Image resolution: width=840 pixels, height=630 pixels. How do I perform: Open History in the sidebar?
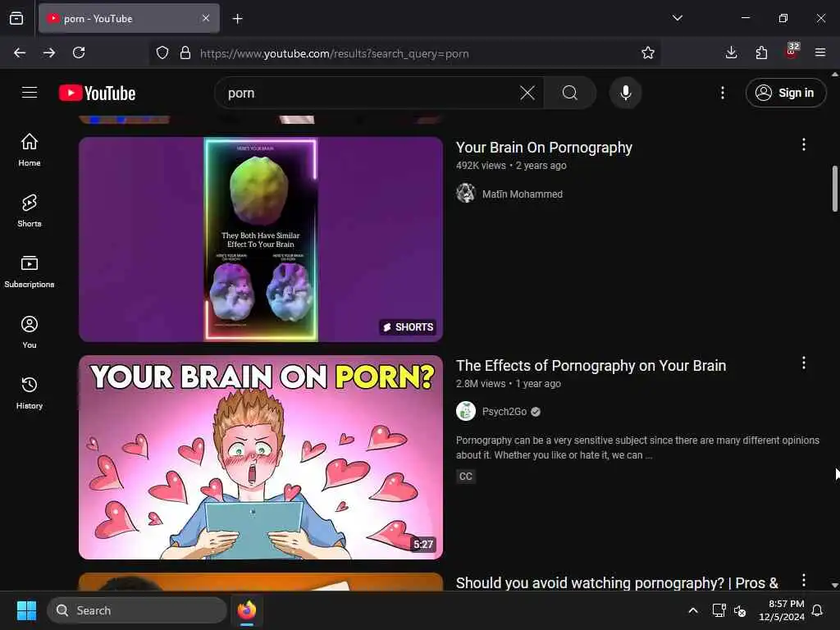pos(30,393)
